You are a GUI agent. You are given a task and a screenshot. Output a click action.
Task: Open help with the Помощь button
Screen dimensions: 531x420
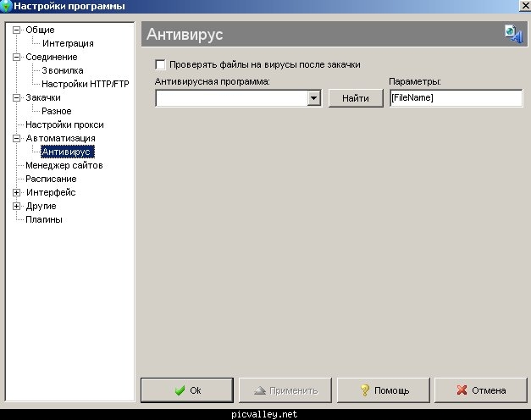coord(384,390)
